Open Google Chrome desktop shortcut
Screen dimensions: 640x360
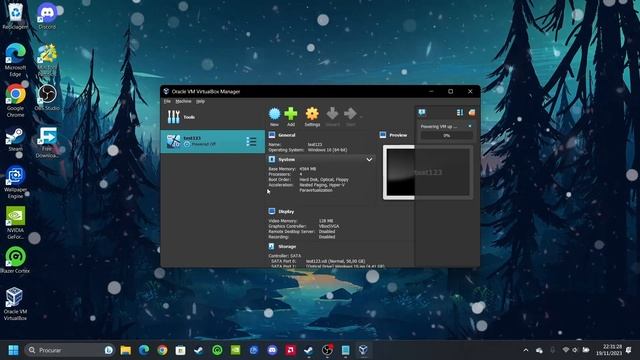[x=15, y=100]
